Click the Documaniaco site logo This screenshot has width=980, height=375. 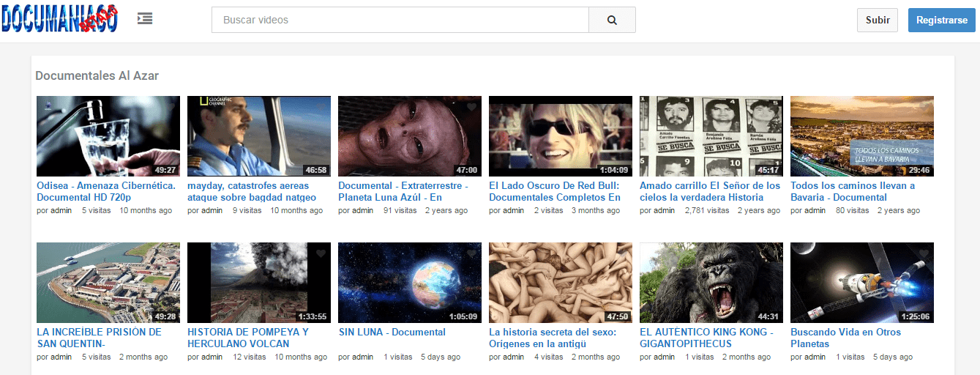point(59,19)
